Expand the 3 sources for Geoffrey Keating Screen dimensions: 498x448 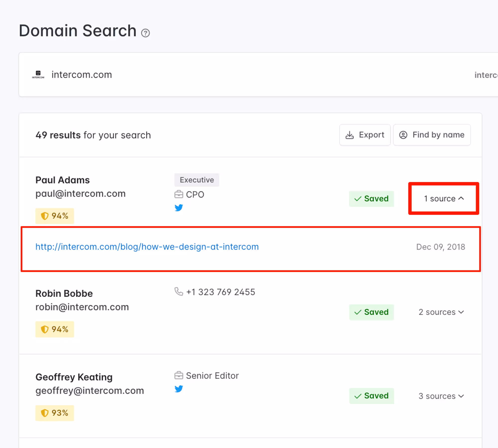[441, 396]
